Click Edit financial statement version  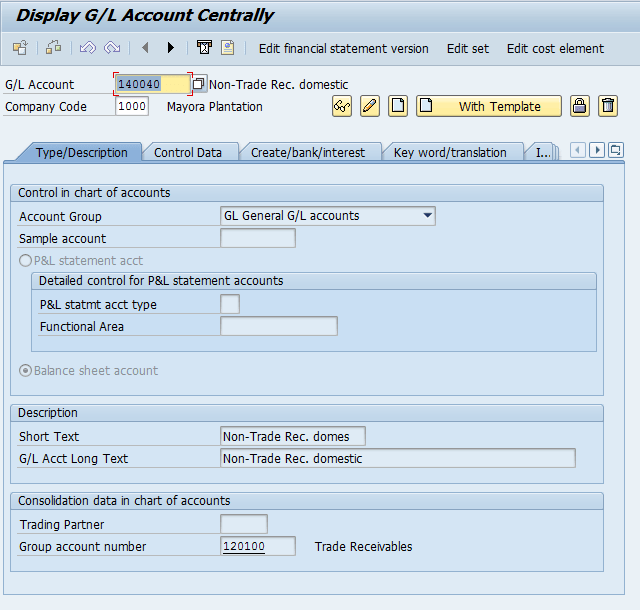click(x=343, y=49)
